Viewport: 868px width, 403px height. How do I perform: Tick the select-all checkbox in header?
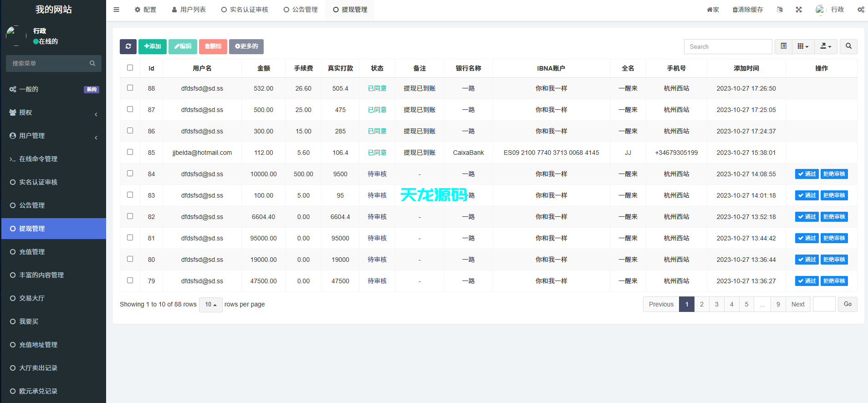(130, 68)
